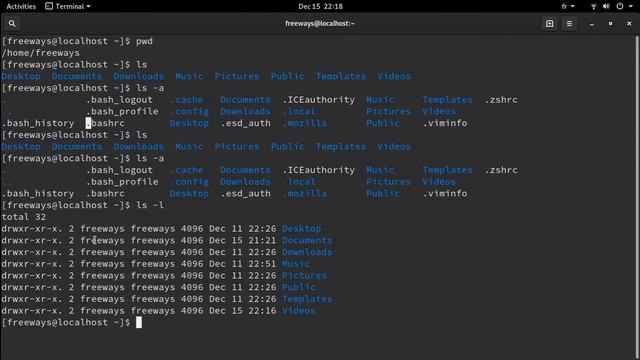Click the 21:21 timestamp of Documents
The width and height of the screenshot is (640, 360).
point(262,240)
